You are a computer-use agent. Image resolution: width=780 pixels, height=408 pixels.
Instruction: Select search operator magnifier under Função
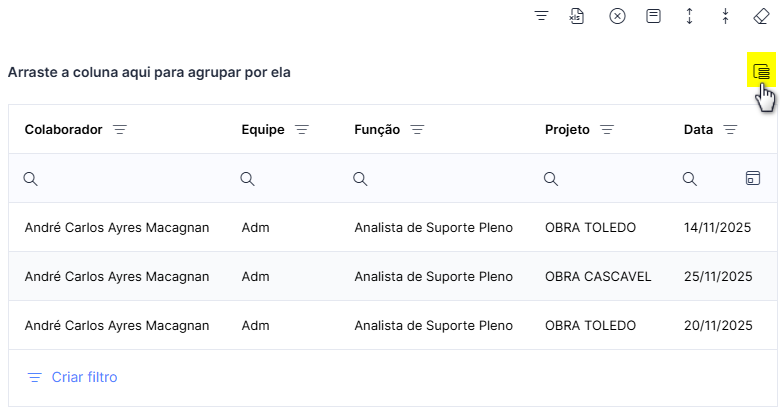click(360, 179)
